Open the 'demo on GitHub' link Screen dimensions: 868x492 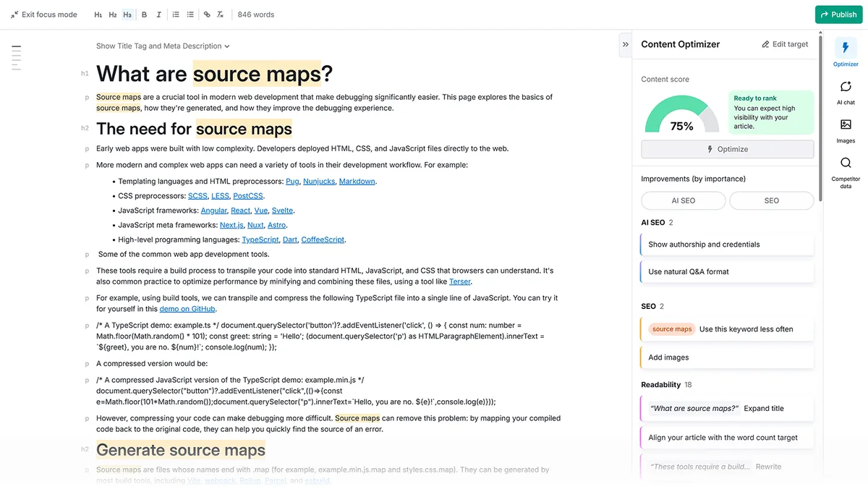[x=187, y=309]
